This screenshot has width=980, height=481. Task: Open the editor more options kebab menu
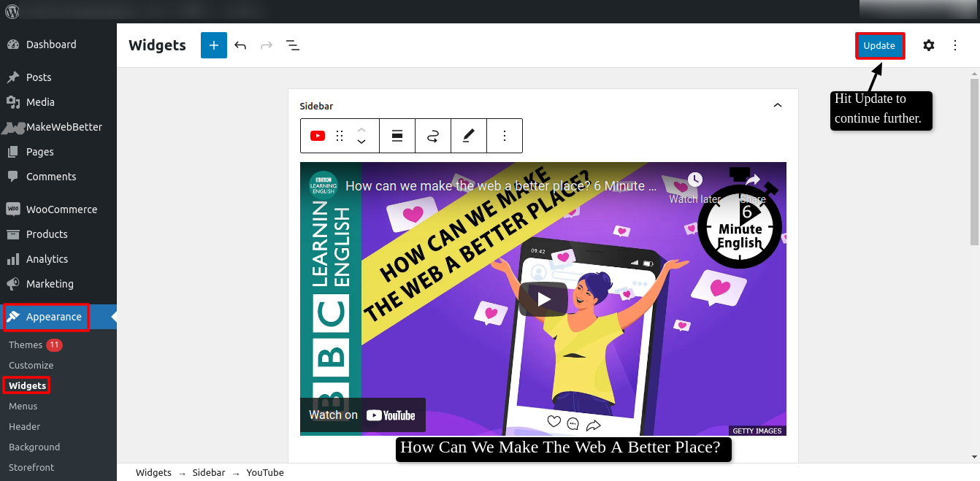(955, 45)
